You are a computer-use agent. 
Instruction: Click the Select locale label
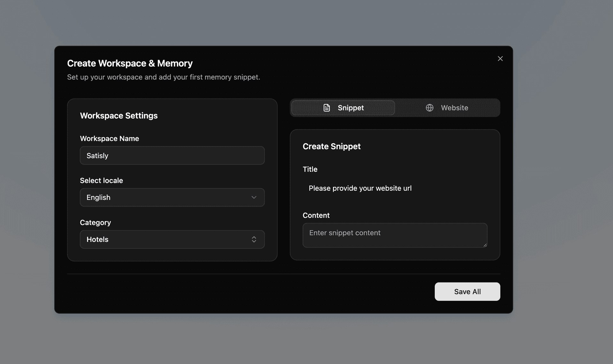pyautogui.click(x=101, y=180)
